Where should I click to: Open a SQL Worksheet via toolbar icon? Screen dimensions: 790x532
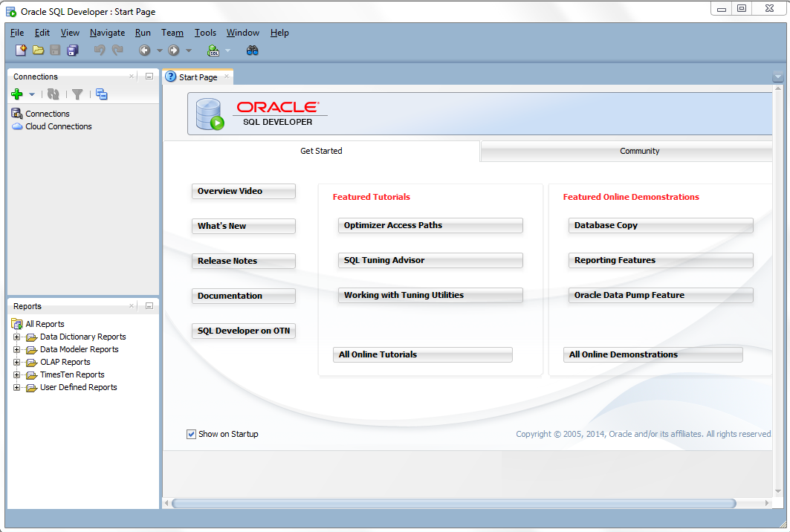pos(213,50)
